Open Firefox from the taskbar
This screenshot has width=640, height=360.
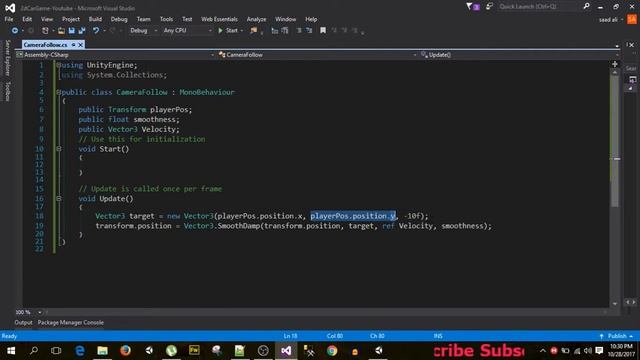coord(125,351)
